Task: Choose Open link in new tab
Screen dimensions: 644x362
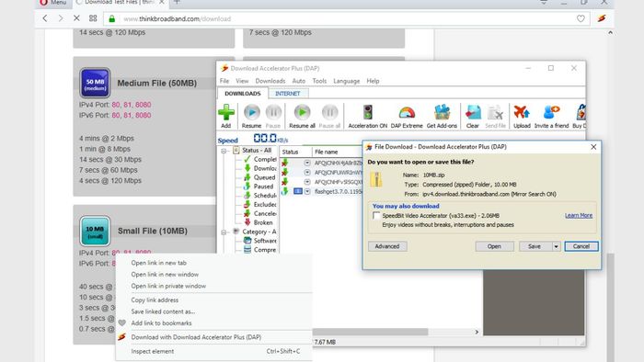Action: [158, 263]
